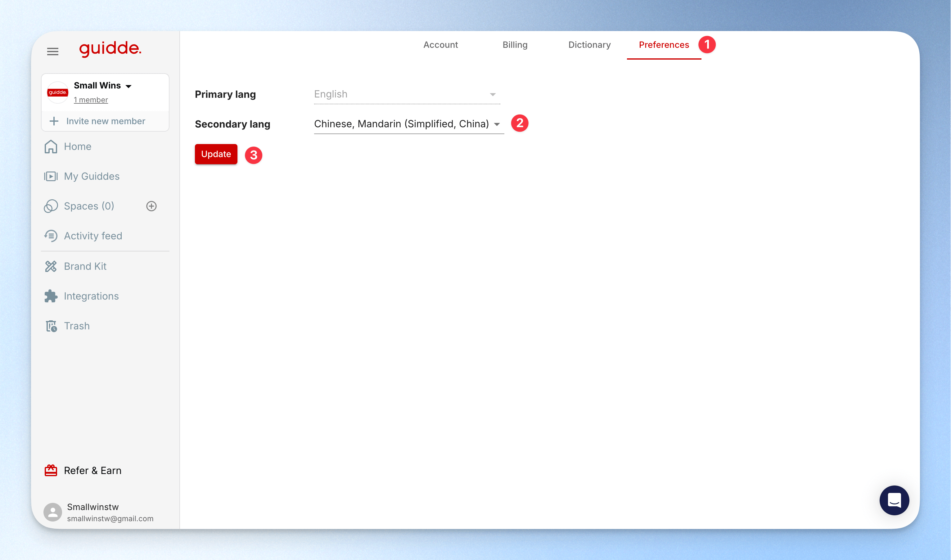The image size is (951, 560).
Task: Expand the Small Wins workspace dropdown
Action: click(x=129, y=86)
